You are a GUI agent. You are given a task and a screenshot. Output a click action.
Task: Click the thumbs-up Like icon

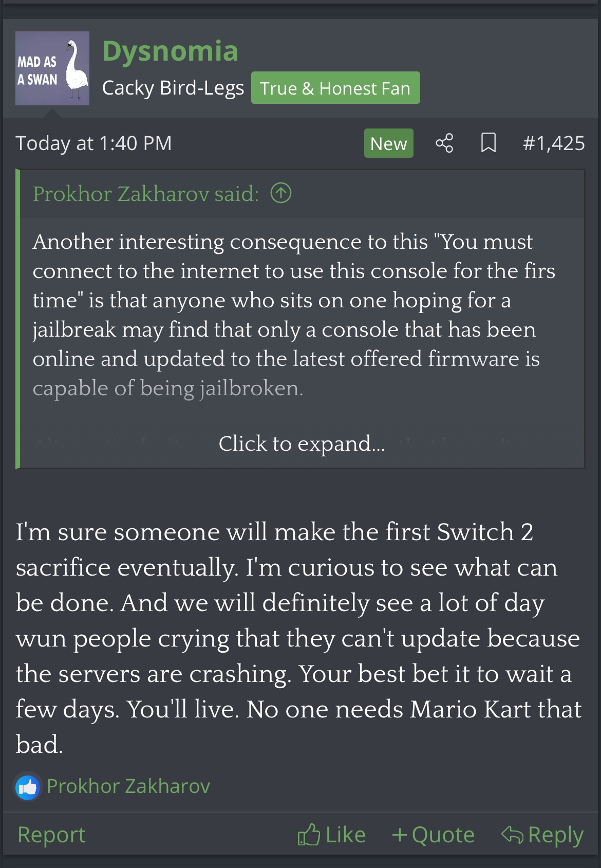(x=308, y=835)
